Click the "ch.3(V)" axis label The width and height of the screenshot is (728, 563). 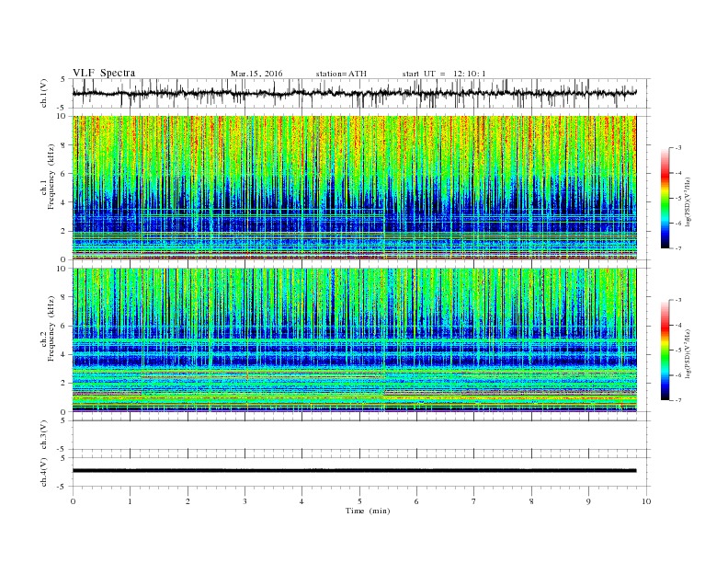pyautogui.click(x=44, y=435)
